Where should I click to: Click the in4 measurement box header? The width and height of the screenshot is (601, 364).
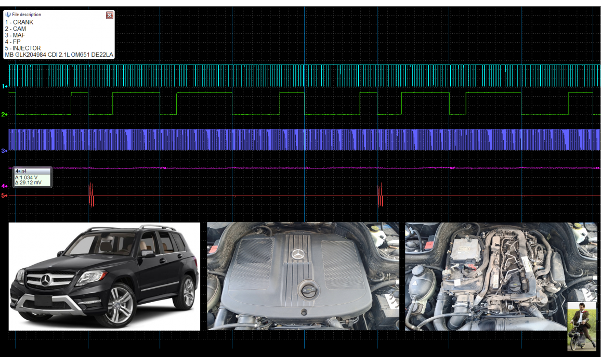click(32, 171)
